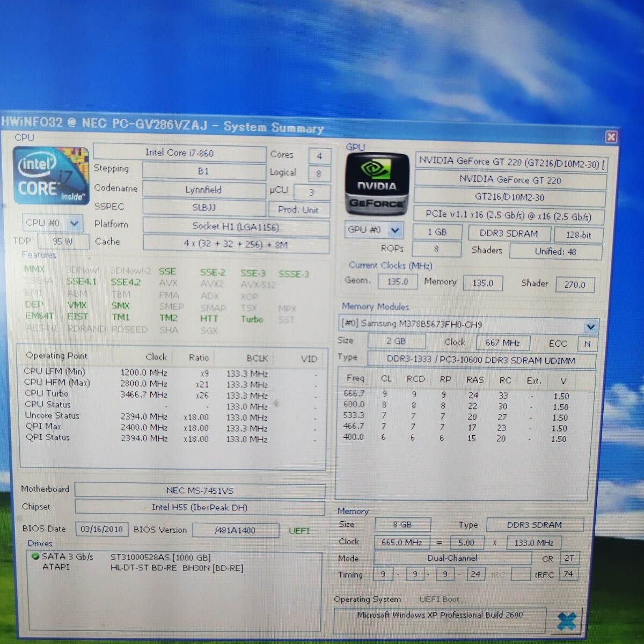Screen dimensions: 644x644
Task: Click the cache 4 x (32 + 32 + 256) field
Action: coord(236,244)
